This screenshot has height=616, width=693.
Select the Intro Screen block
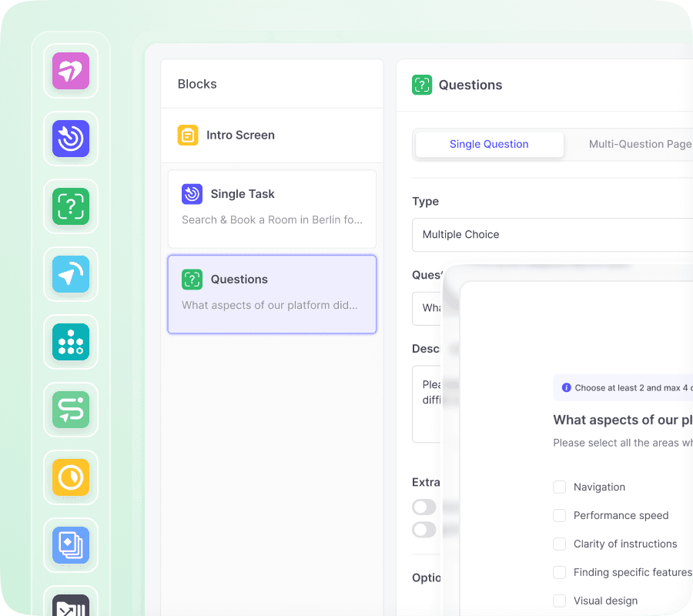click(273, 136)
